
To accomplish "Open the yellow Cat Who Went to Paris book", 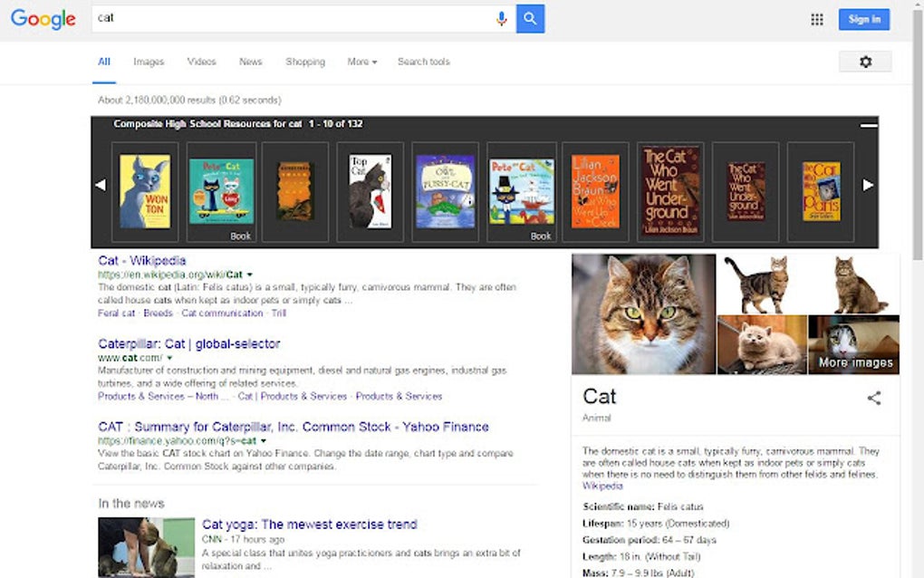I will (x=821, y=191).
